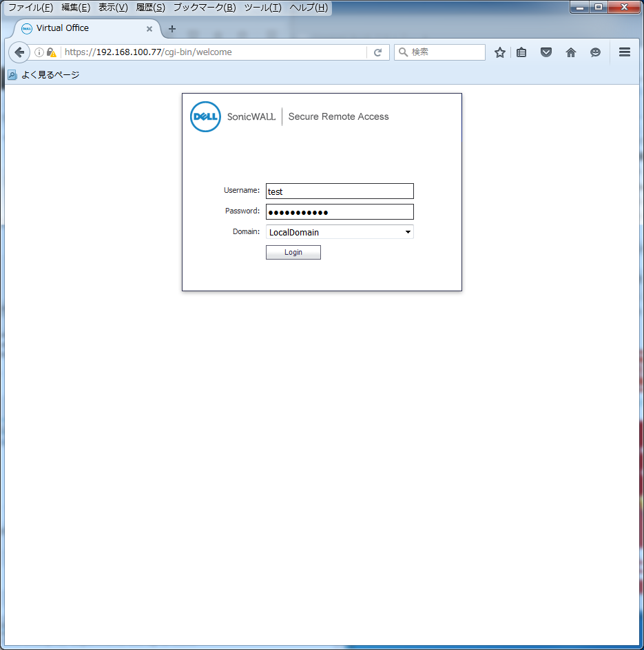Click the SonicWALL text
The width and height of the screenshot is (644, 650).
(x=251, y=117)
